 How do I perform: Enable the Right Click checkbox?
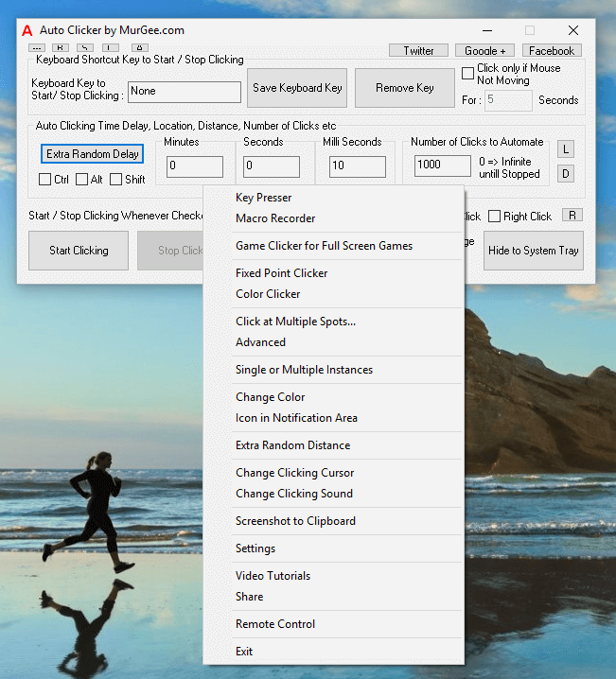(x=494, y=216)
